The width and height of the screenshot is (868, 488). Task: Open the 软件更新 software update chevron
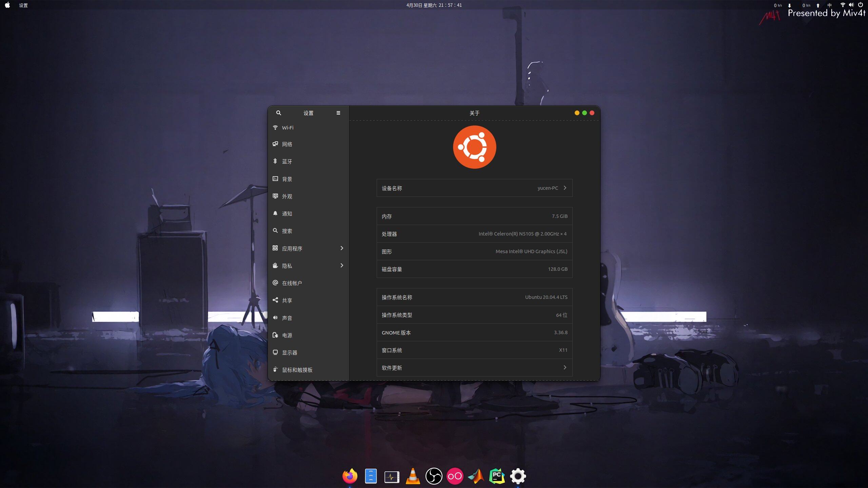[x=565, y=367]
